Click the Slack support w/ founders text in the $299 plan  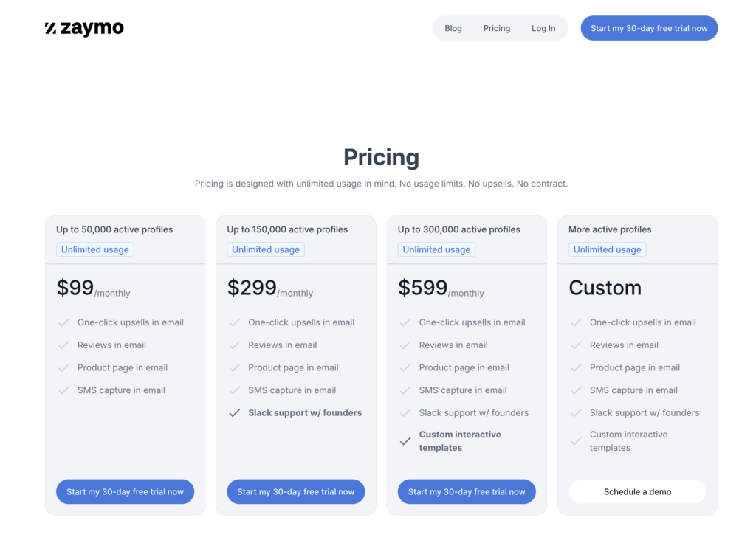coord(305,413)
